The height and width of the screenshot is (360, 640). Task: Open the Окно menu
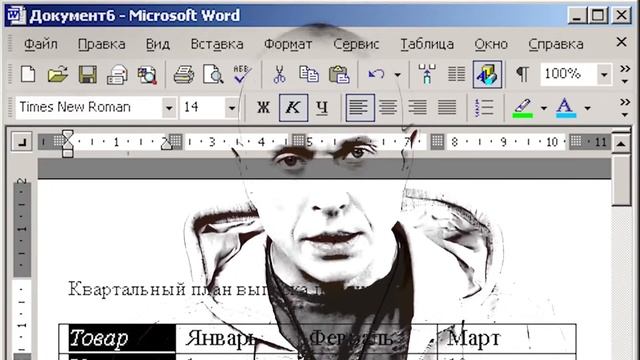click(491, 44)
